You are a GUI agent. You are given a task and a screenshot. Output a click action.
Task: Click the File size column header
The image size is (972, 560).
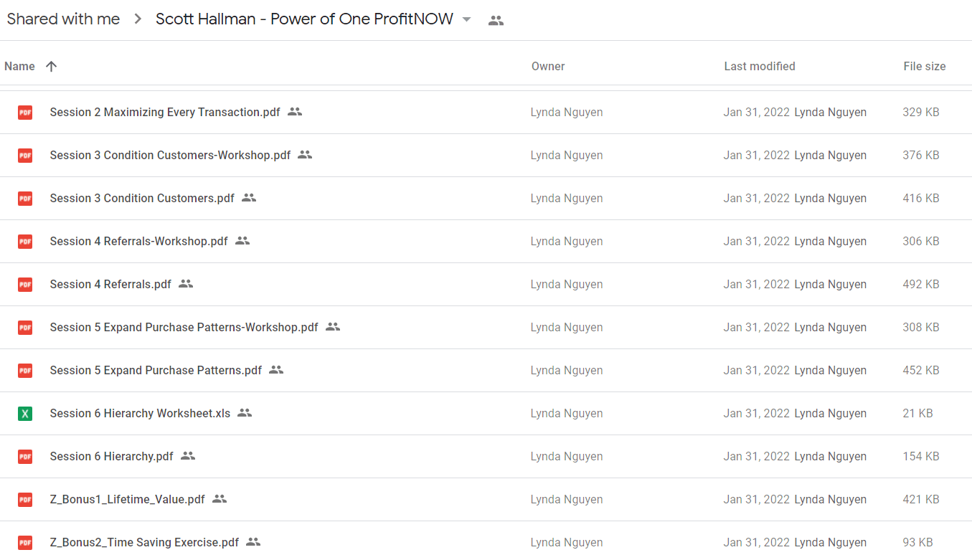[925, 66]
